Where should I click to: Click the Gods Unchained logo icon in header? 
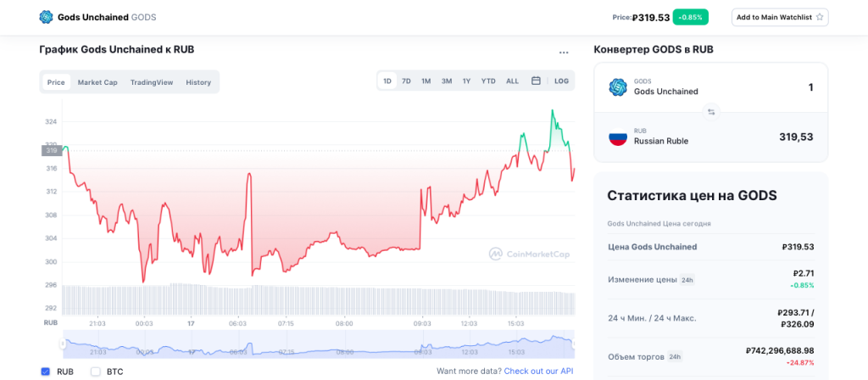click(x=46, y=17)
